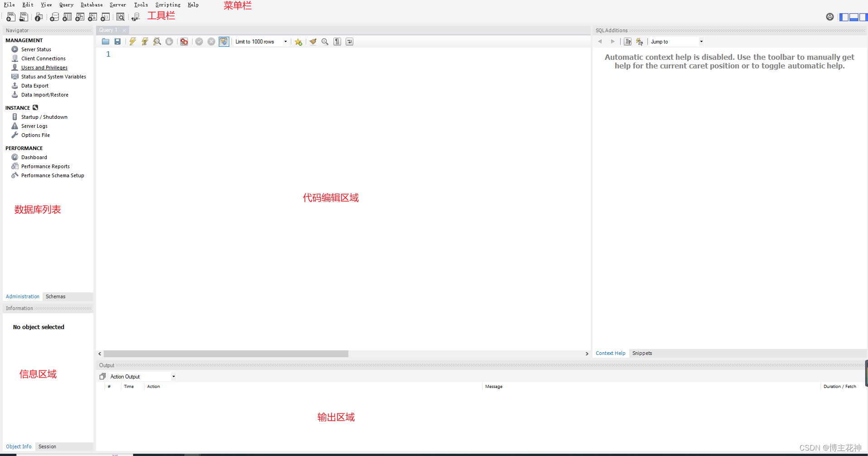Open Limit to 1000 rows dropdown

(261, 42)
